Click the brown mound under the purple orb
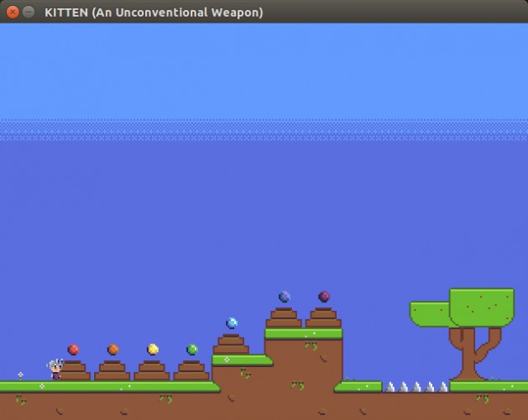Image resolution: width=528 pixels, height=420 pixels. (324, 318)
